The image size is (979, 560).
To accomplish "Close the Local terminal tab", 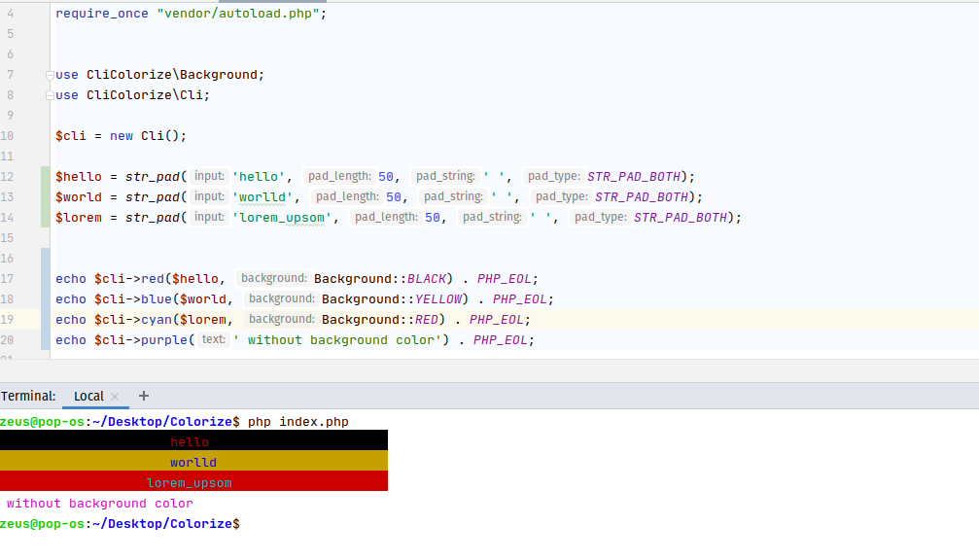I will (x=115, y=397).
